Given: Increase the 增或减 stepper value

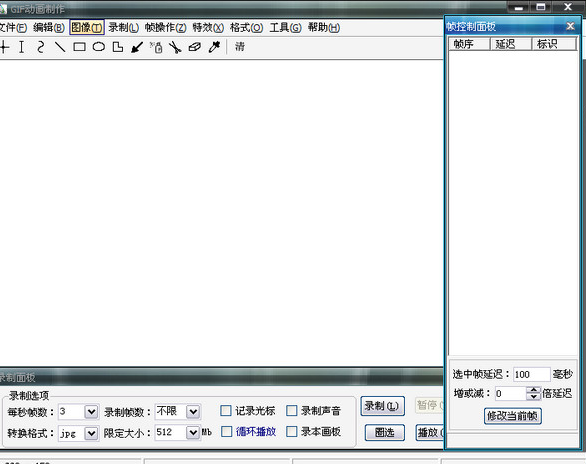Looking at the screenshot, I should click(x=533, y=390).
